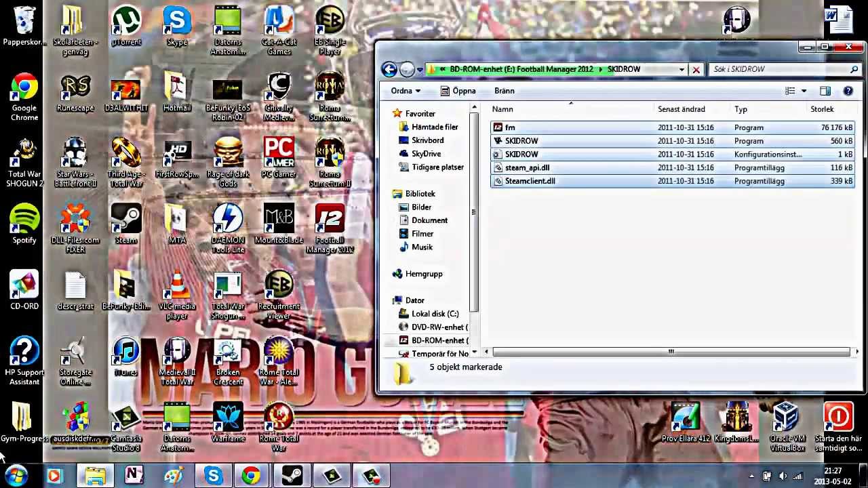Viewport: 868px width, 488px height.
Task: Open Total War SHOGUN 2 shortcut
Action: 24,163
